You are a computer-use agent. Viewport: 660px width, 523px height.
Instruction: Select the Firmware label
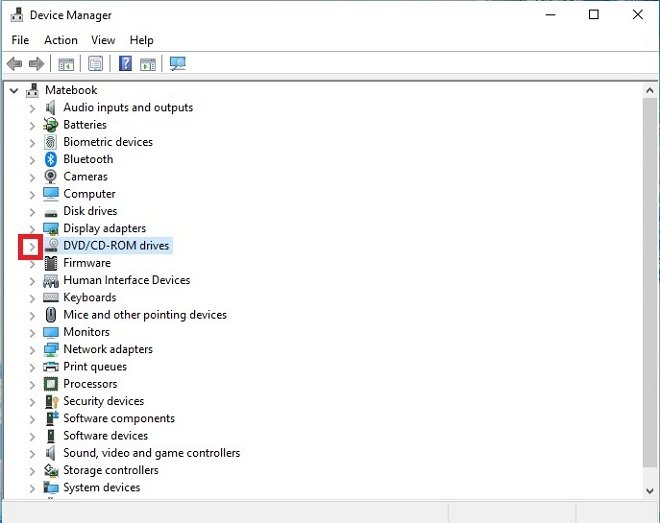click(x=87, y=263)
